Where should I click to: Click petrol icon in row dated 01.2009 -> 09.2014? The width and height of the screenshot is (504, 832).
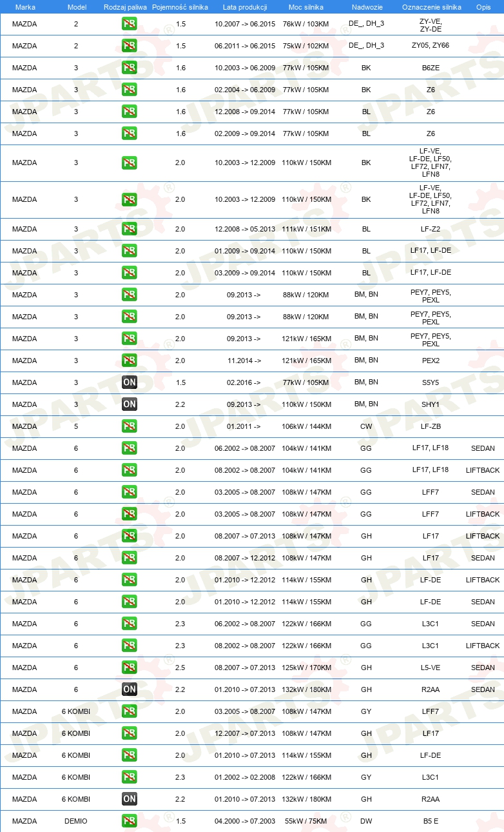pyautogui.click(x=130, y=251)
